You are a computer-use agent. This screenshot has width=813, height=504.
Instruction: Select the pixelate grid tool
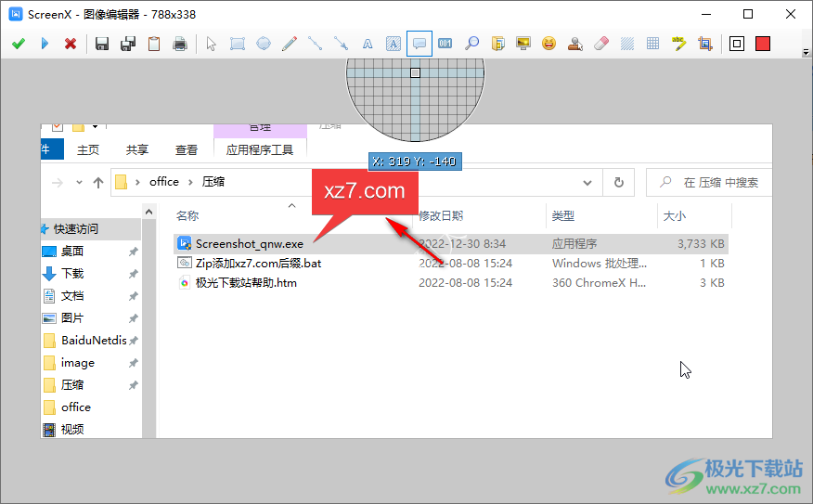click(652, 44)
